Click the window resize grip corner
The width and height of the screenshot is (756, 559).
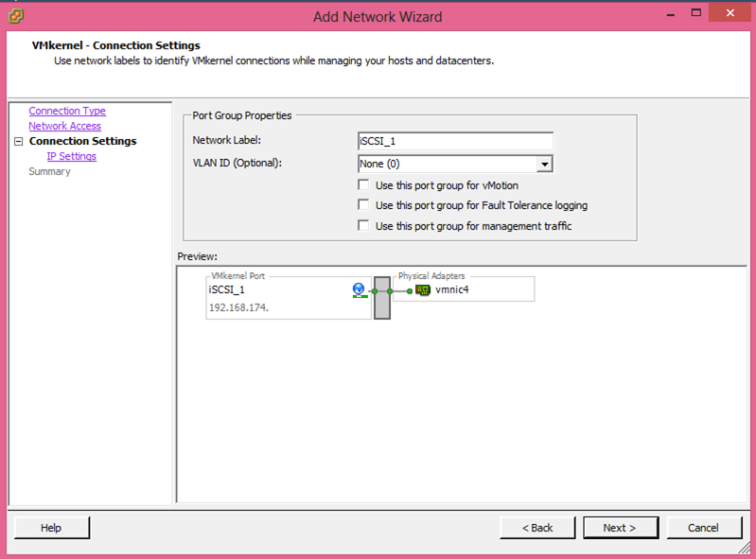pos(746,548)
